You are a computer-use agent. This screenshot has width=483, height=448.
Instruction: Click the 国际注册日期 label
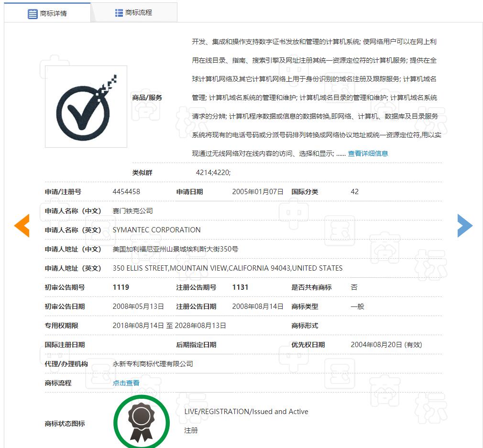point(65,345)
